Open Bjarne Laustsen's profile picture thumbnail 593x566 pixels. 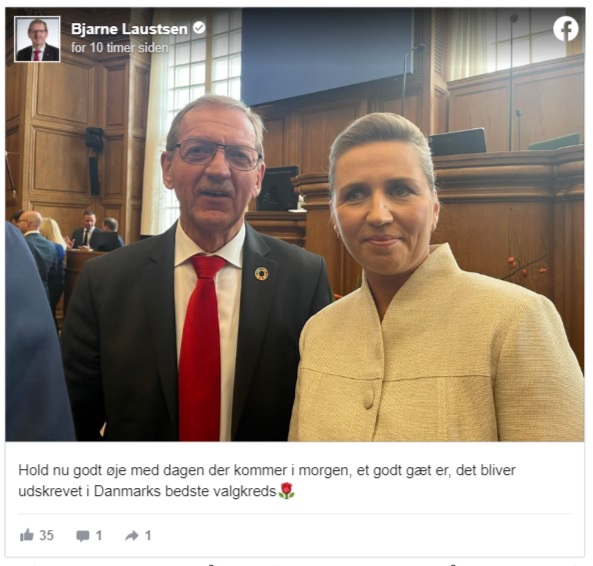coord(37,39)
